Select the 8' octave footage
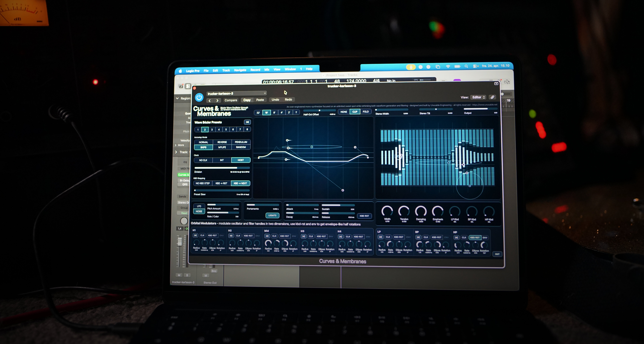The width and height of the screenshot is (644, 344). 274,112
